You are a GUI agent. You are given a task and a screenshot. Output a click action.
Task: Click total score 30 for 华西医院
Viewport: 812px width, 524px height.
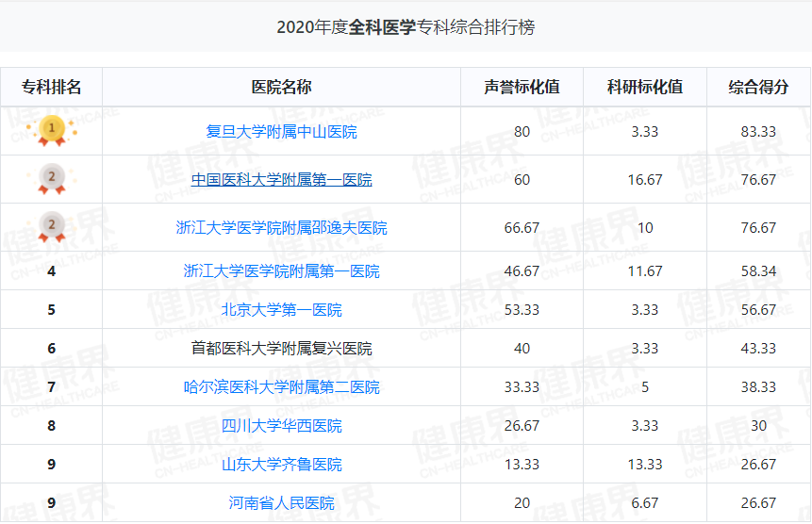pos(758,426)
